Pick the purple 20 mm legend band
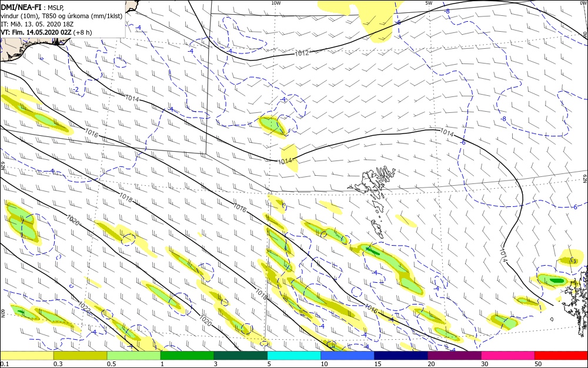Screen dimensions: 588x368 point(455,356)
